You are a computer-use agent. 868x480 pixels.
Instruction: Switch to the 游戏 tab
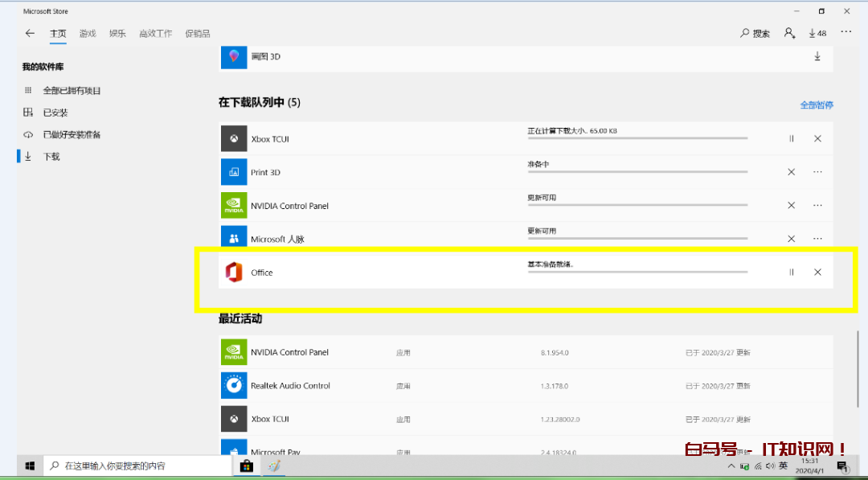(88, 34)
